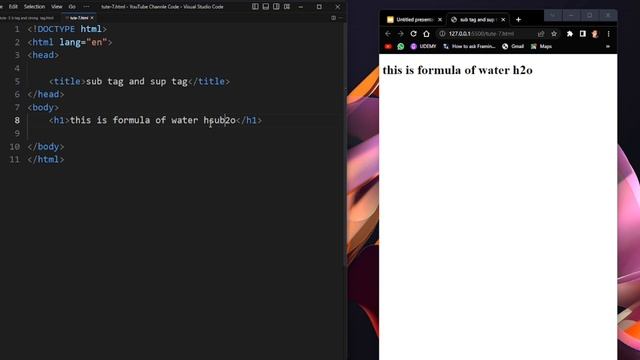The width and height of the screenshot is (640, 360).
Task: Click the Chrome address bar URL
Action: point(482,34)
